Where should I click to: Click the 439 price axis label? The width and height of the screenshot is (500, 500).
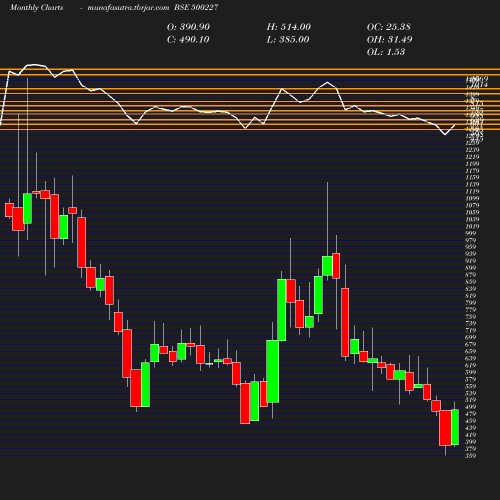[471, 428]
